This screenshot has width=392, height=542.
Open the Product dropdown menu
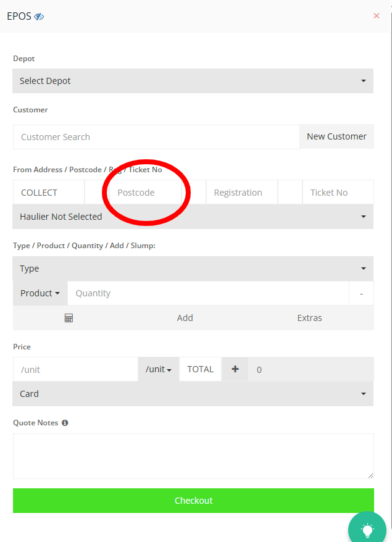pyautogui.click(x=40, y=293)
